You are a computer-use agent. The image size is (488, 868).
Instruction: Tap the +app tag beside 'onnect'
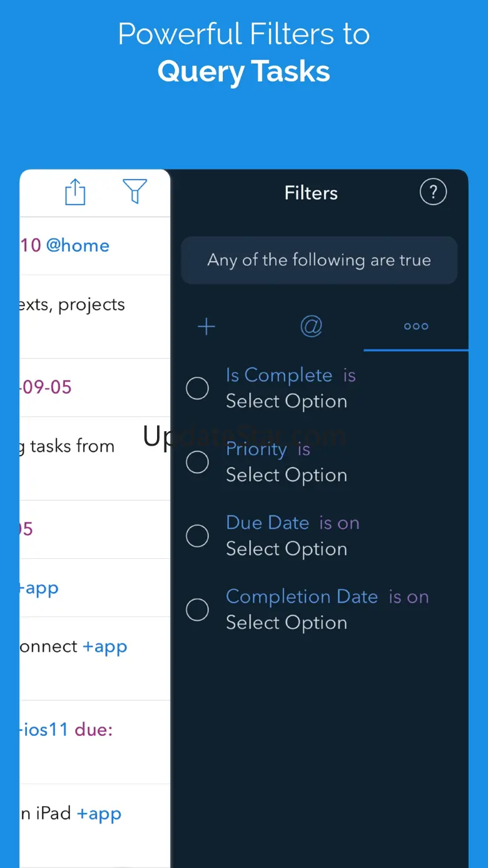point(105,646)
